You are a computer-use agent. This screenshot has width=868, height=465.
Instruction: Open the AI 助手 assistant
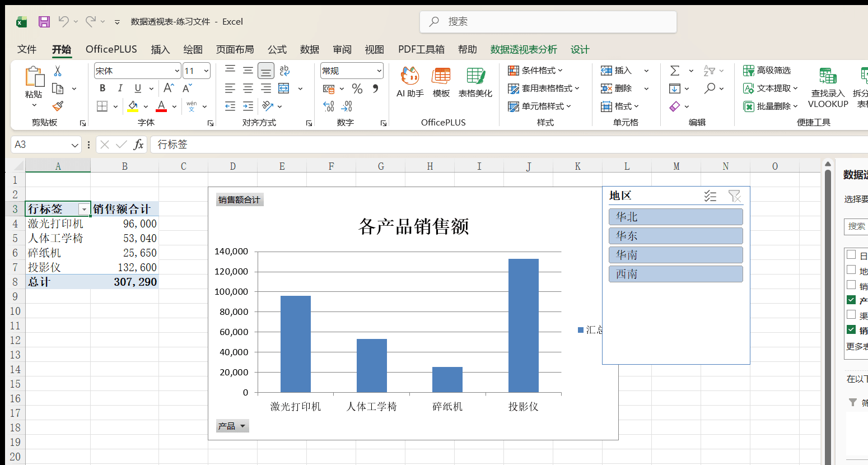click(x=410, y=82)
